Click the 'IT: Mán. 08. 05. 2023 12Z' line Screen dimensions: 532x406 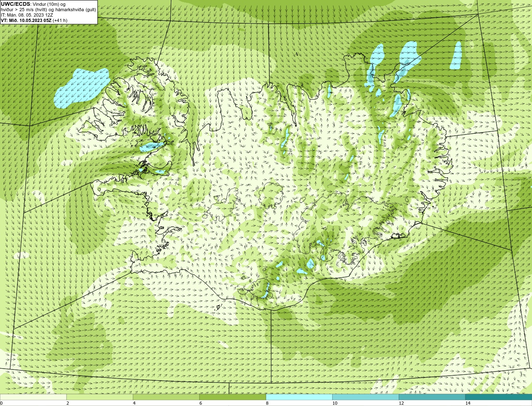coord(27,15)
